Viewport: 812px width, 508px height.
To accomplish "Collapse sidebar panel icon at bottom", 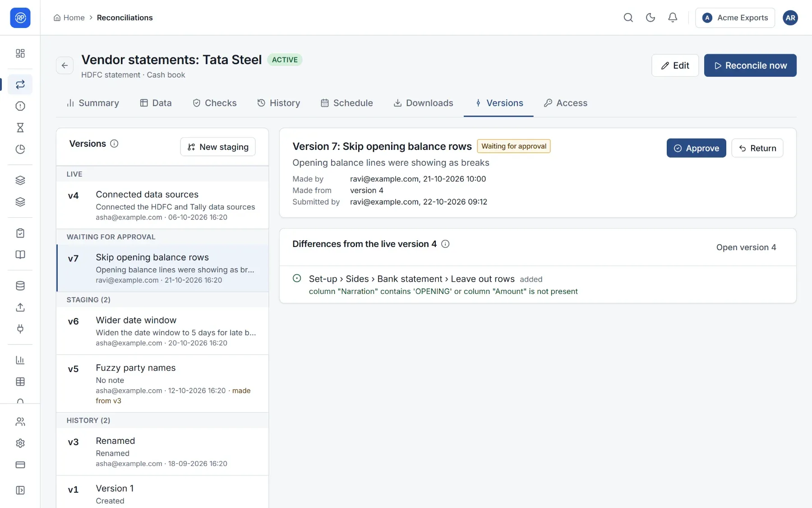I will pyautogui.click(x=20, y=490).
